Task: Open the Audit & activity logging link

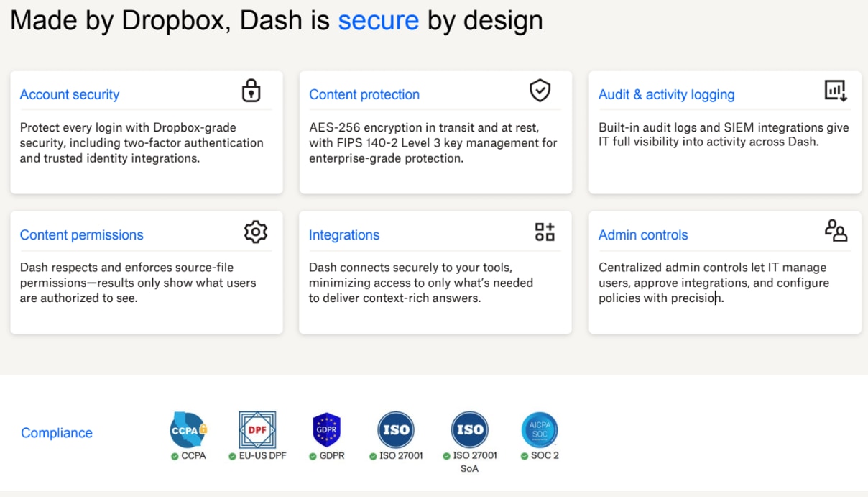Action: (666, 94)
